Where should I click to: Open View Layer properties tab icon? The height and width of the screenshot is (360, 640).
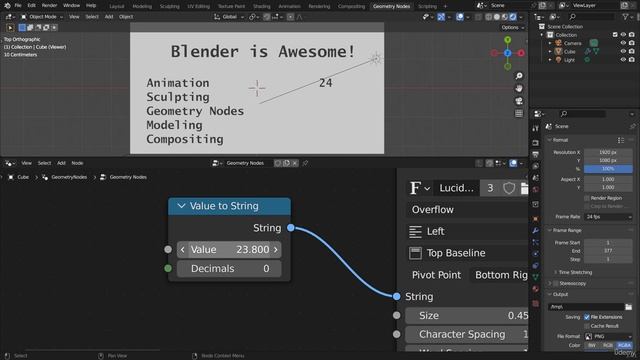pyautogui.click(x=536, y=166)
